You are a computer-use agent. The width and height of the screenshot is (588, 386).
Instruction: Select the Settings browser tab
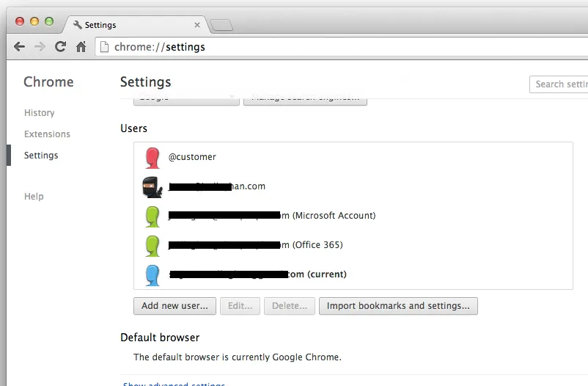point(137,25)
